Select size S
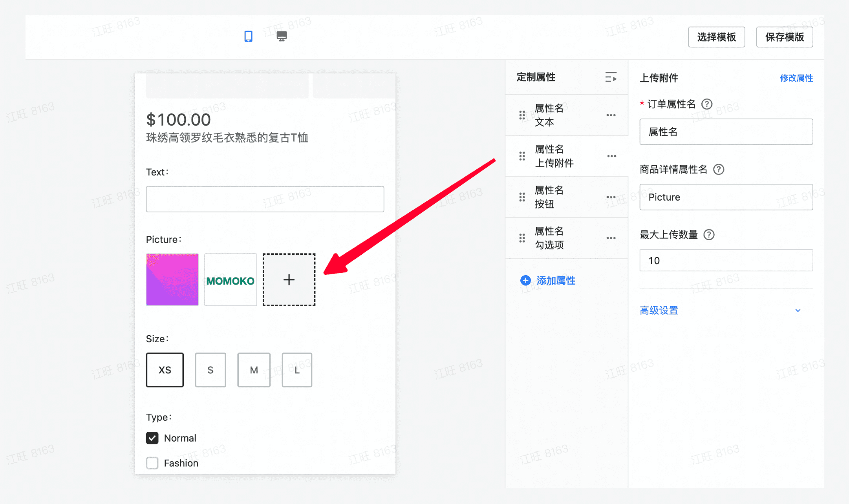849x504 pixels. click(x=210, y=370)
